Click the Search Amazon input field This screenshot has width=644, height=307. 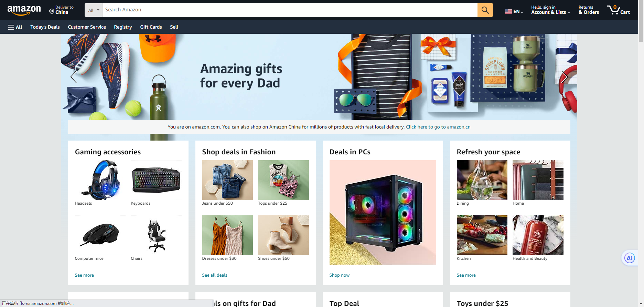(290, 10)
